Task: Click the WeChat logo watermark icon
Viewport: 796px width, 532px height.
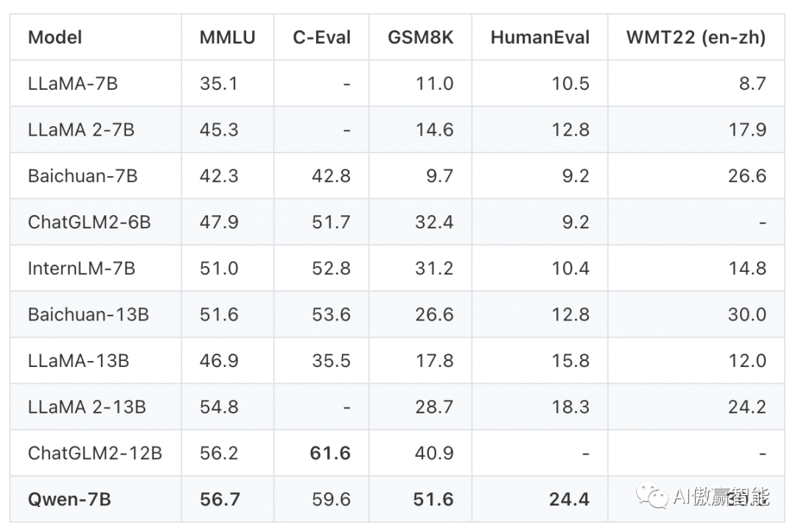Action: 654,495
